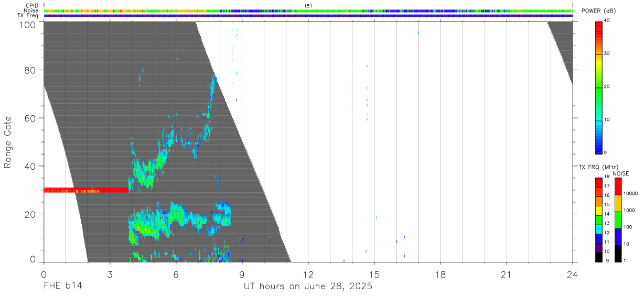Click the 6 tick on UT hours axis

pyautogui.click(x=176, y=274)
